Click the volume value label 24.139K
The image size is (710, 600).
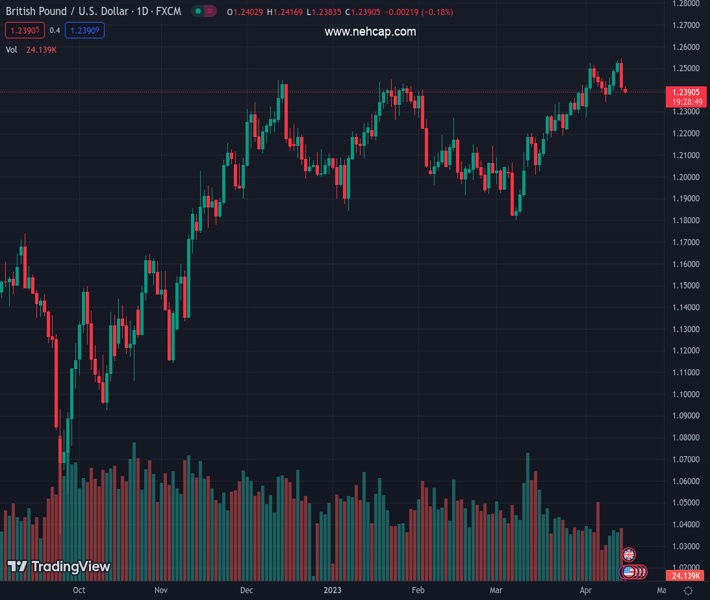685,576
